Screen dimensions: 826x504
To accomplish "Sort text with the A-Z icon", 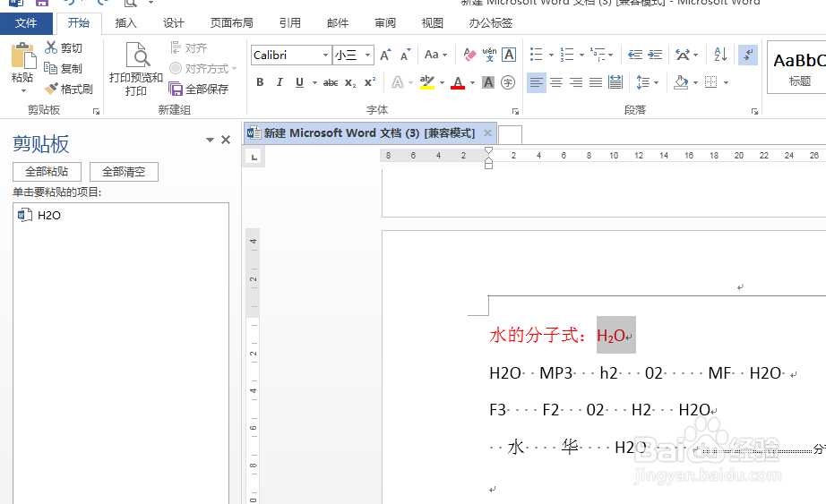I will (720, 55).
